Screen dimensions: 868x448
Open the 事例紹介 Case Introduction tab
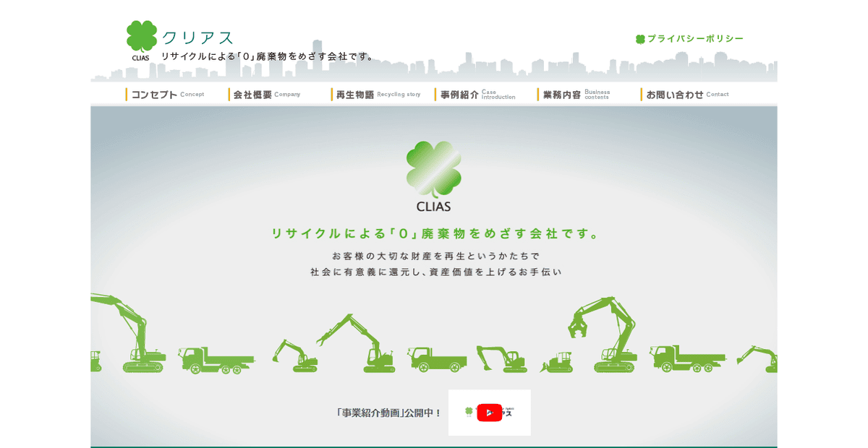(470, 93)
